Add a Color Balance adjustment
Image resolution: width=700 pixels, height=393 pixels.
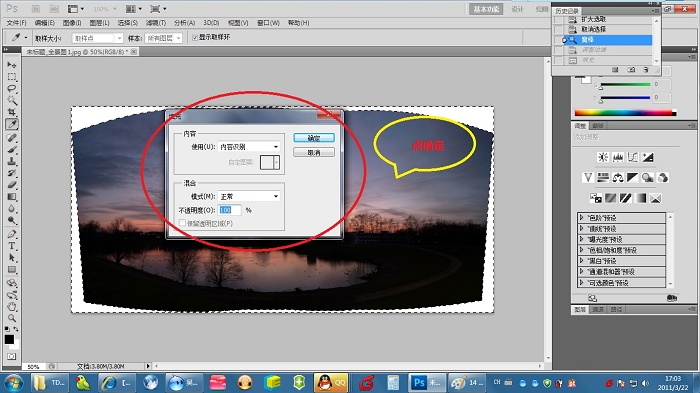pyautogui.click(x=618, y=178)
